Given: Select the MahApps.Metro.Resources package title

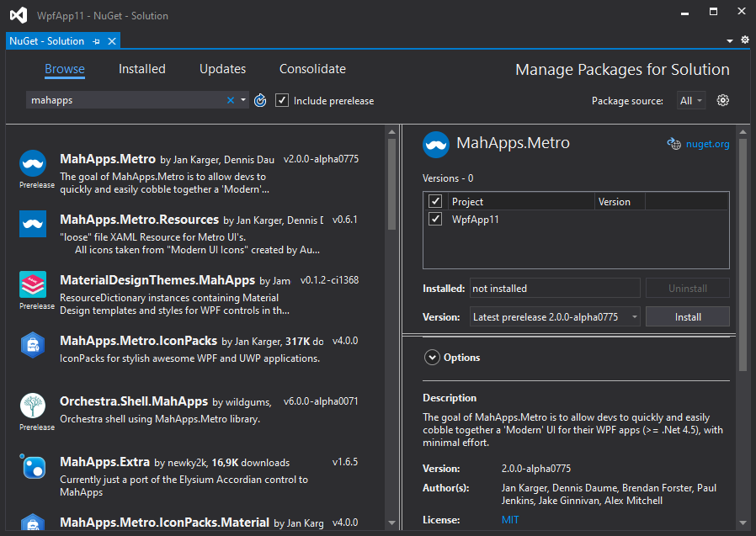Looking at the screenshot, I should (x=140, y=220).
